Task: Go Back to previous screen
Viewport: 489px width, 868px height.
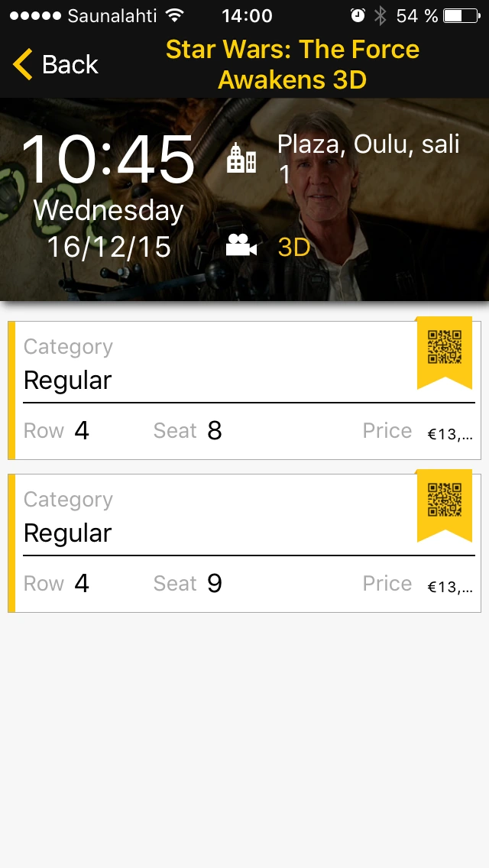Action: tap(55, 64)
